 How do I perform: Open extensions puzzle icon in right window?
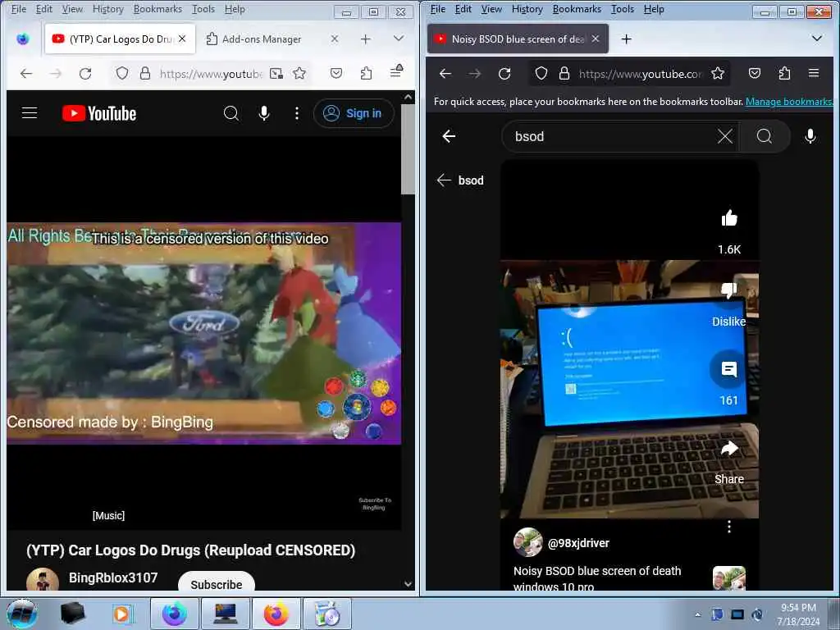(784, 73)
